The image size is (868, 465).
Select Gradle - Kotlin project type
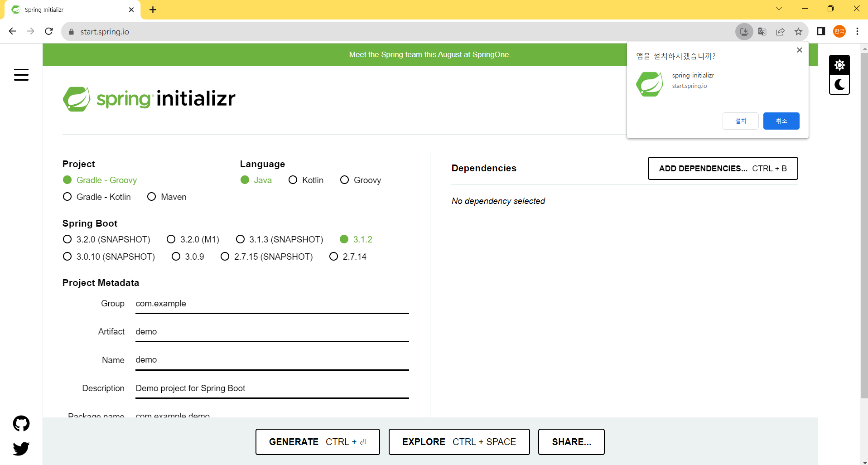coord(96,197)
